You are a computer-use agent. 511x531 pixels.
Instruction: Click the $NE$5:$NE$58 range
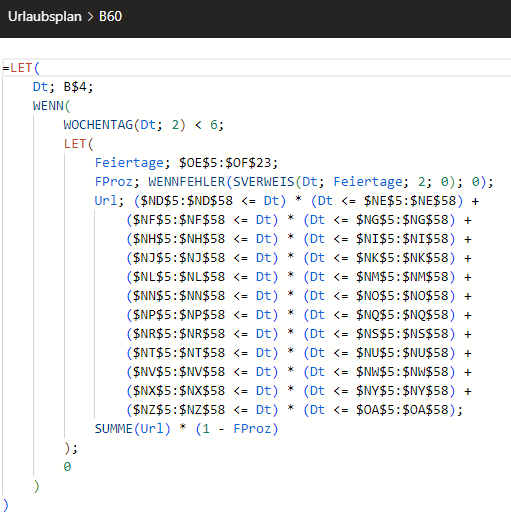pyautogui.click(x=410, y=201)
